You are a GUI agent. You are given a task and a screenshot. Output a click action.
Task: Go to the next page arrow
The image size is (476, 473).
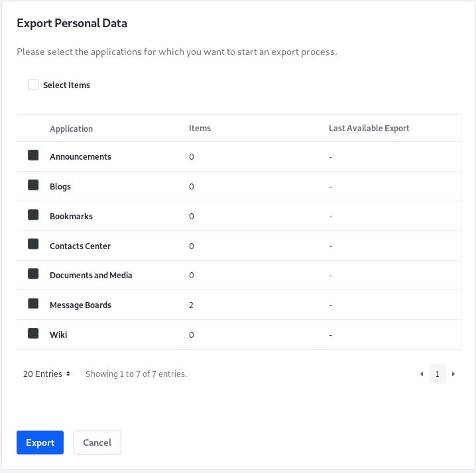click(453, 374)
